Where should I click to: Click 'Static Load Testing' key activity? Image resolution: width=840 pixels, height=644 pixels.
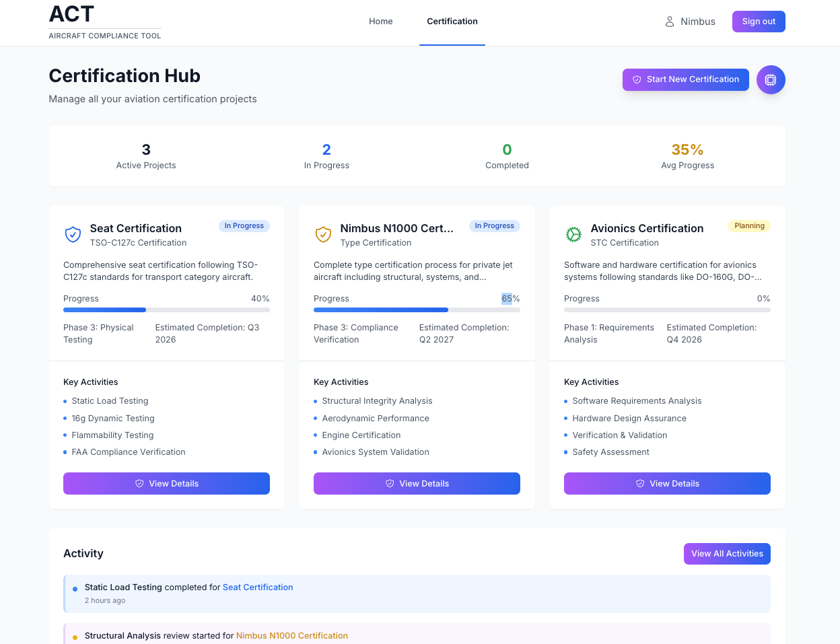click(x=110, y=401)
